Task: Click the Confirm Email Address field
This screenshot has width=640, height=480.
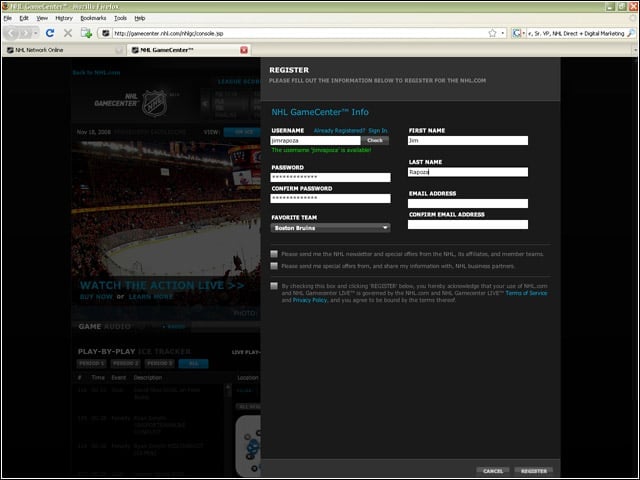Action: coord(468,224)
